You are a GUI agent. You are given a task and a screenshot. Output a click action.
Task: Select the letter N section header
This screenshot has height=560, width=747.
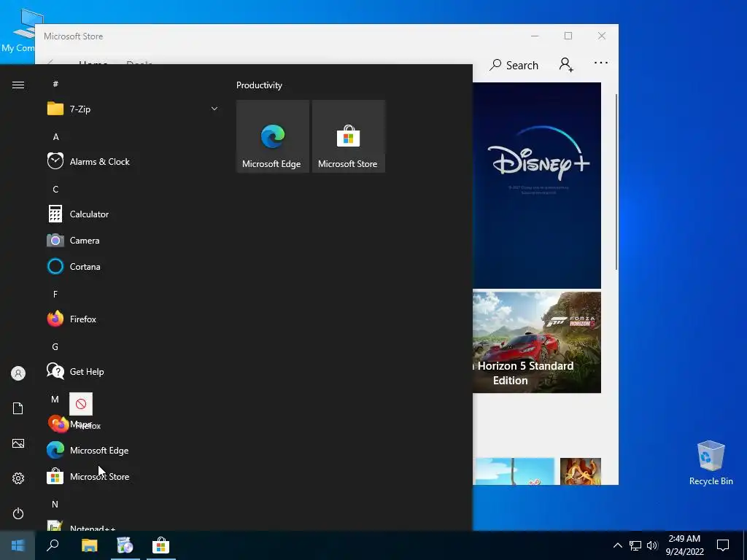pos(55,504)
